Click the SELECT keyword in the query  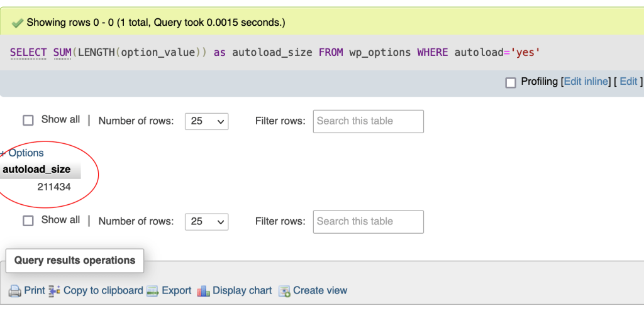point(28,53)
